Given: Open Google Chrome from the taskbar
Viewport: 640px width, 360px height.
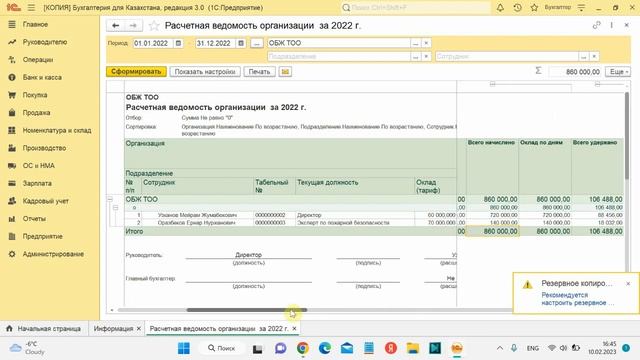Looking at the screenshot, I should [x=302, y=348].
